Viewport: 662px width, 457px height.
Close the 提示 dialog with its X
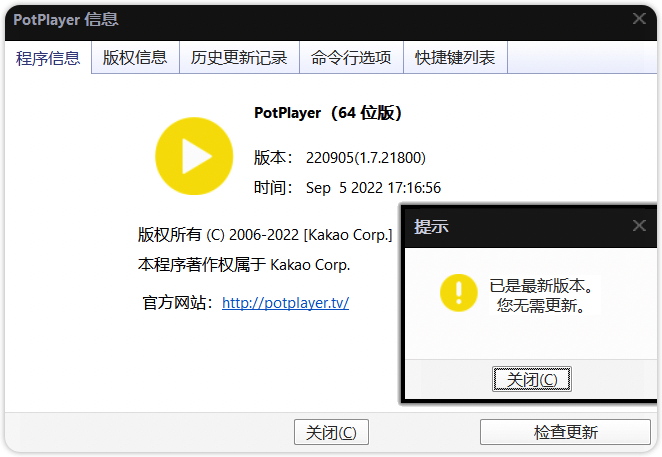click(x=639, y=226)
